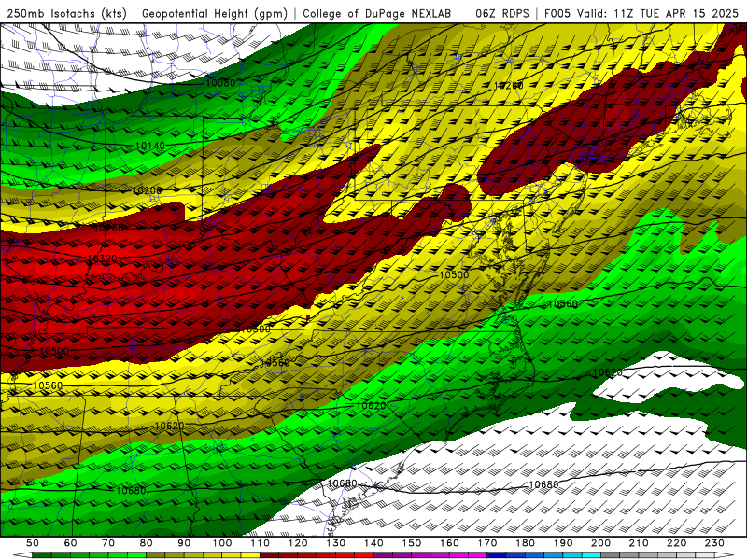Viewport: 747px width, 560px height.
Task: Click the 60 knot value on the color scale
Action: [71, 543]
